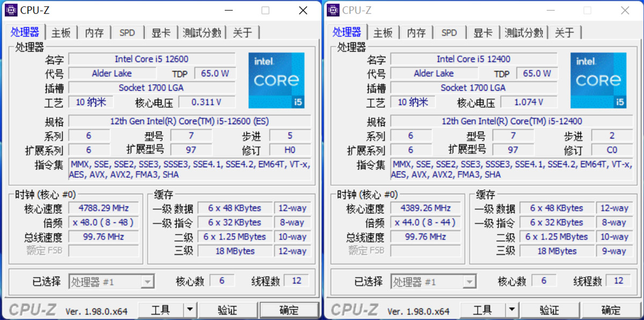Click the i5-12600 (ES) specification field

(x=189, y=121)
